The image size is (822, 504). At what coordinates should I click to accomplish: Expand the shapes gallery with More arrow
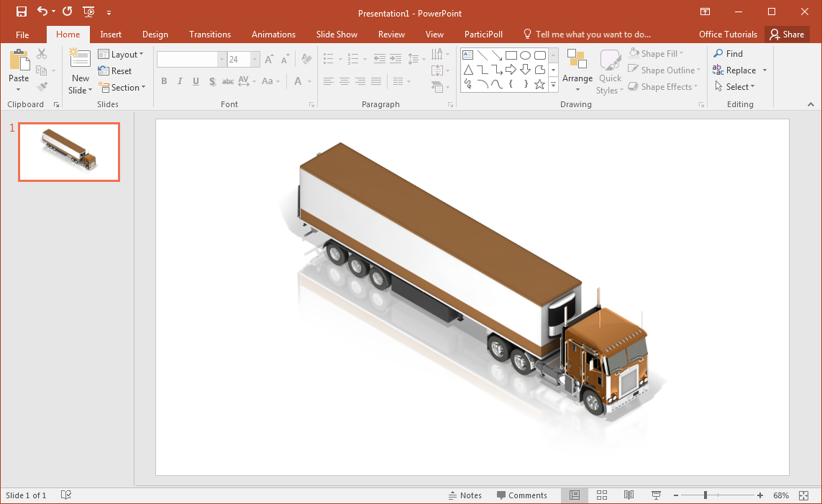point(553,84)
